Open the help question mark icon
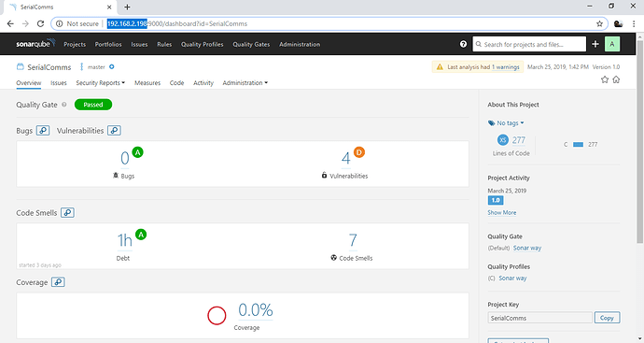The image size is (644, 343). pyautogui.click(x=463, y=44)
